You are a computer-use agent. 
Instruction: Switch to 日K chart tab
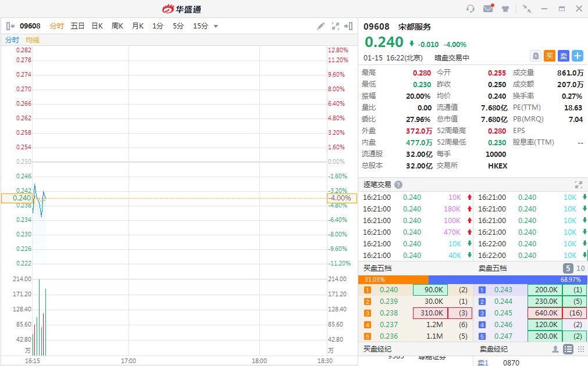(x=97, y=26)
